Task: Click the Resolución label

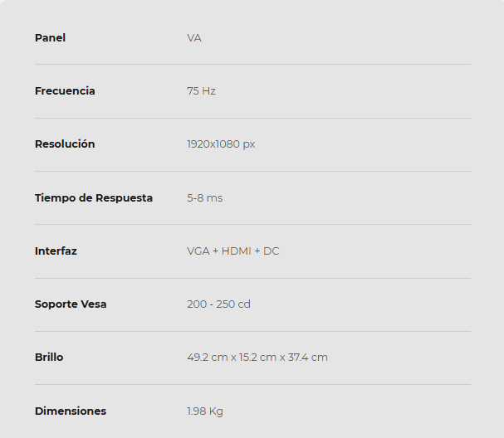Action: (x=65, y=144)
